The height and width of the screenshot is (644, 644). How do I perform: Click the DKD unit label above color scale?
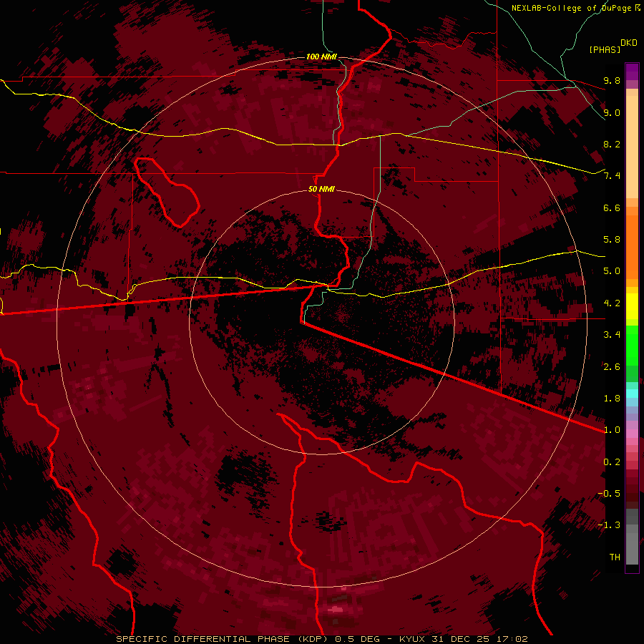tap(629, 43)
